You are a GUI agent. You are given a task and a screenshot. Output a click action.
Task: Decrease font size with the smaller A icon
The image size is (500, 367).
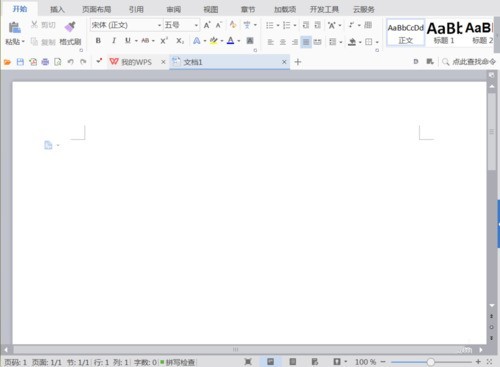[x=219, y=25]
